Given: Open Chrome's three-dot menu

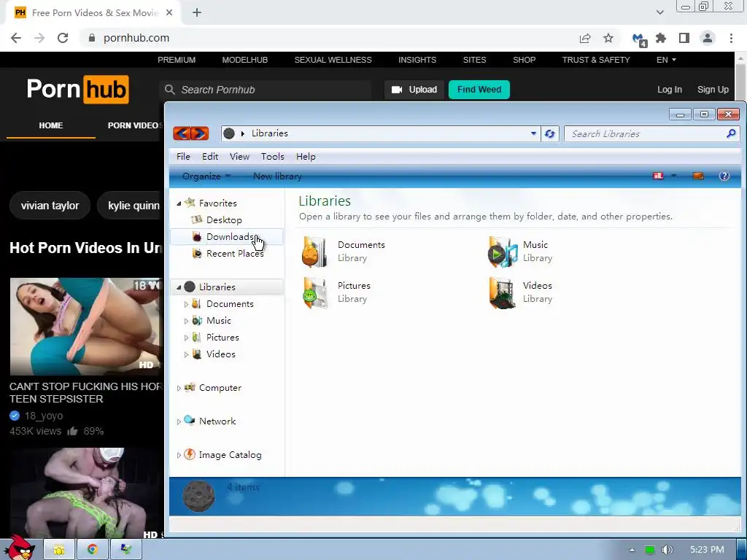Looking at the screenshot, I should [731, 38].
